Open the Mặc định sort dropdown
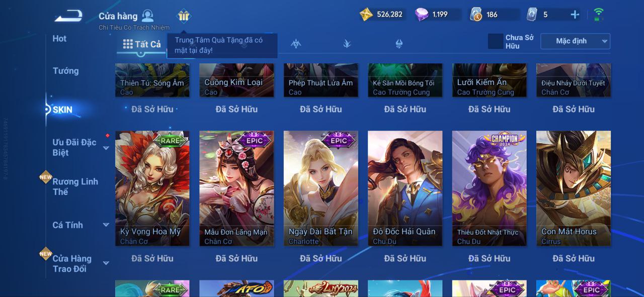The image size is (644, 297). (x=575, y=41)
